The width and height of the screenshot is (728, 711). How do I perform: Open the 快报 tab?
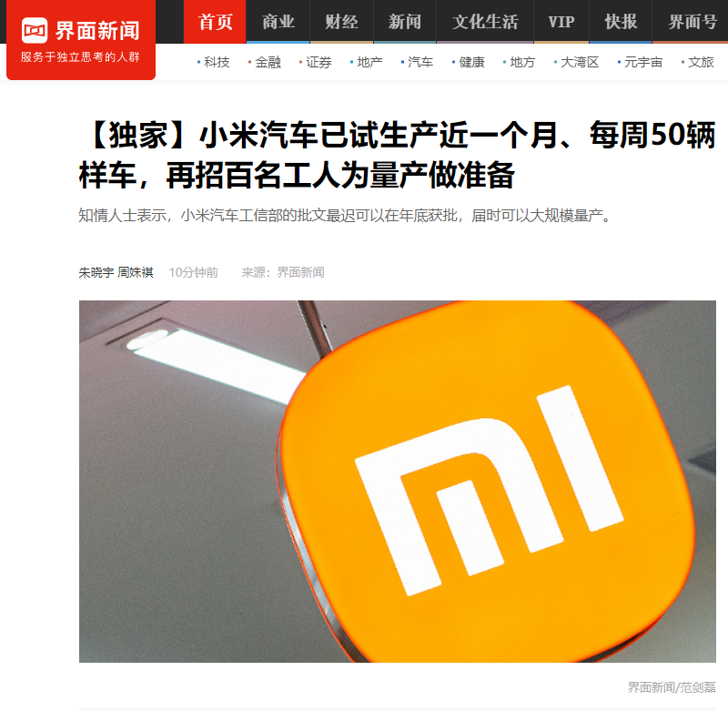(x=621, y=22)
